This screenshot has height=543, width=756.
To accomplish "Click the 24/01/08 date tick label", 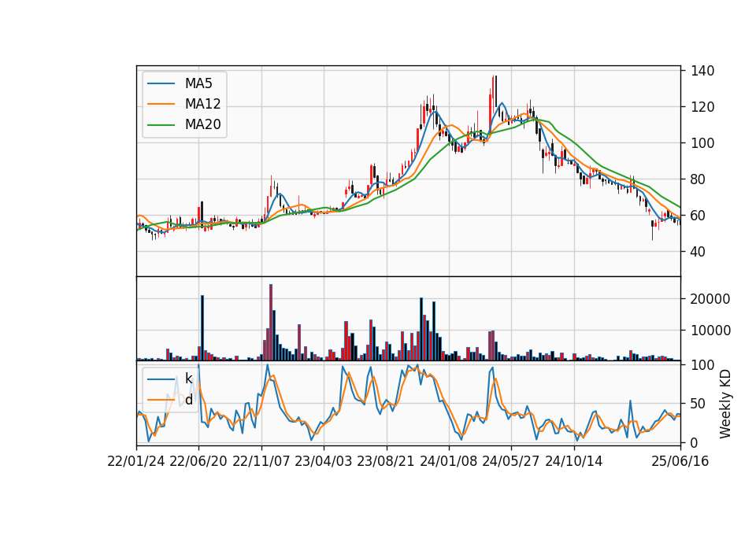I will tap(449, 461).
